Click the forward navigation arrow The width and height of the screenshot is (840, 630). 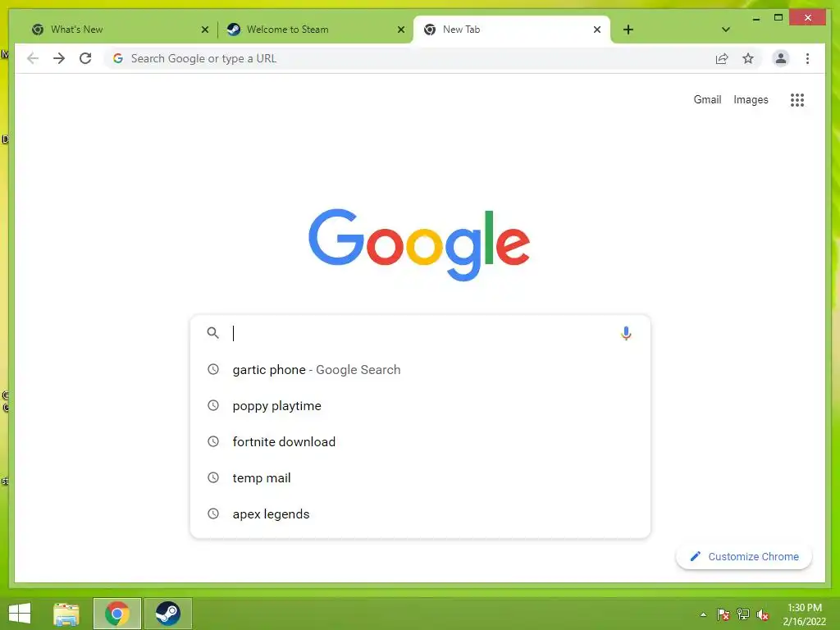click(x=59, y=58)
